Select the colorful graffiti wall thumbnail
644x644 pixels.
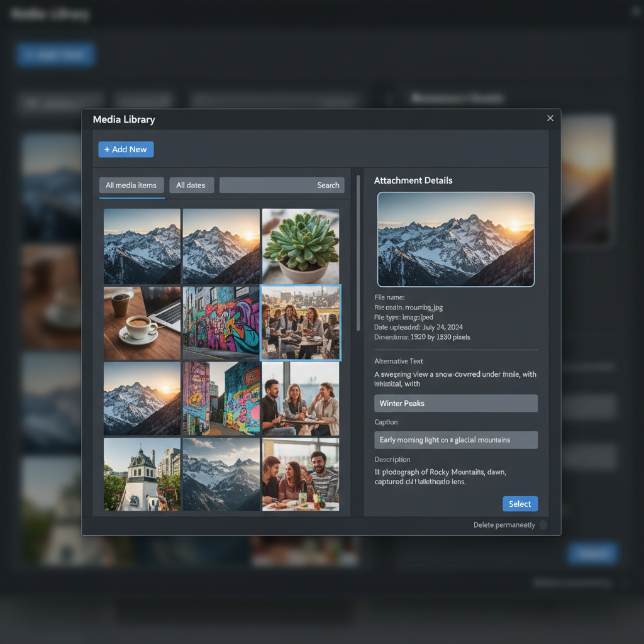coord(221,323)
